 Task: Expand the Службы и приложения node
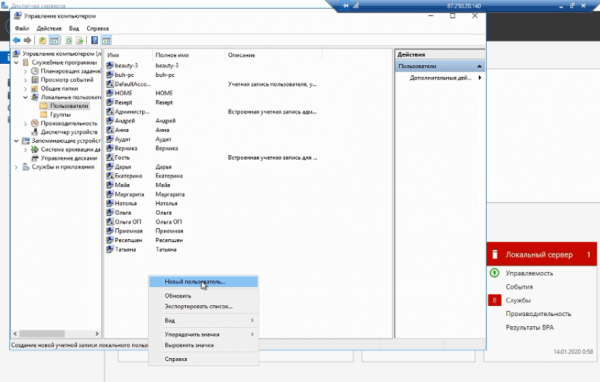(x=16, y=167)
